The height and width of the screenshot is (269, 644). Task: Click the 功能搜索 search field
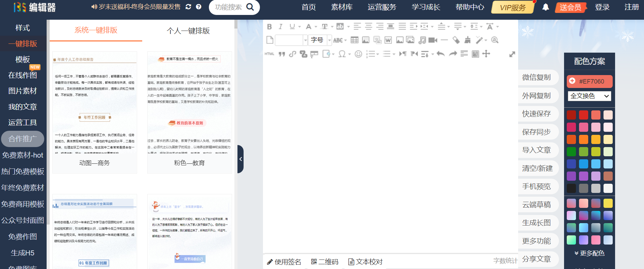(x=228, y=7)
